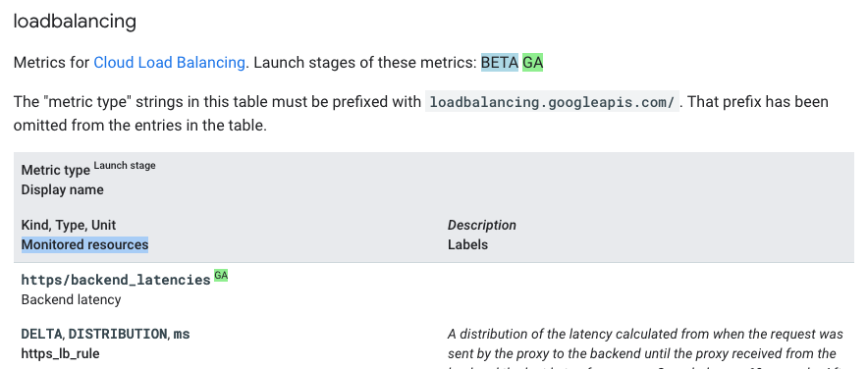
Task: Click the DISTRIBUTION type value
Action: [x=118, y=334]
